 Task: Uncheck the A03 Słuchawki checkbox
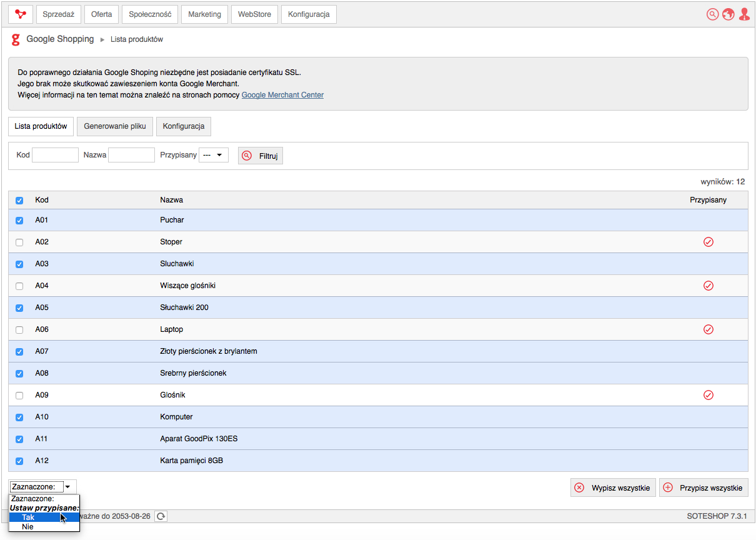[x=19, y=264]
